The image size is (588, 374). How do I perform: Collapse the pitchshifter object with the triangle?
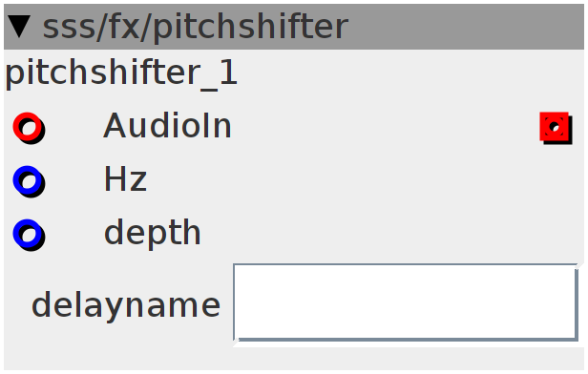pos(19,27)
